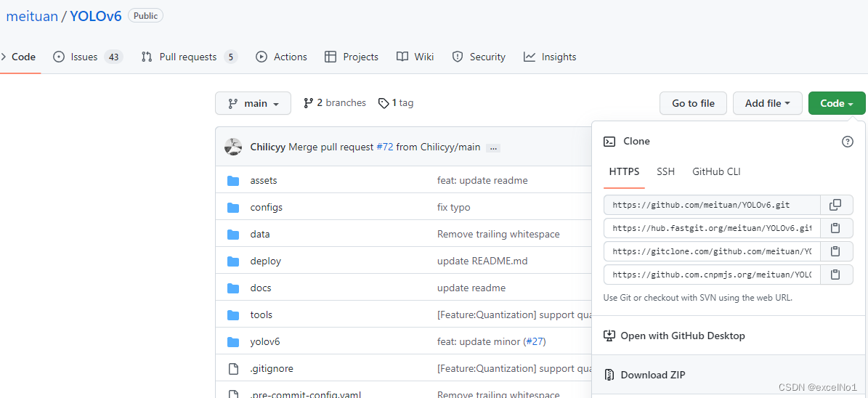The height and width of the screenshot is (398, 868).
Task: Click the deploy folder icon
Action: 233,261
